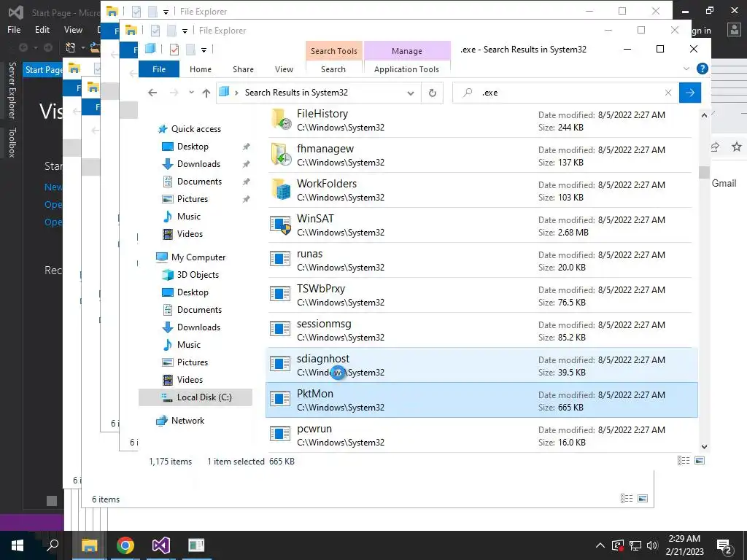
Task: Open the Application Tools tab
Action: (x=406, y=69)
